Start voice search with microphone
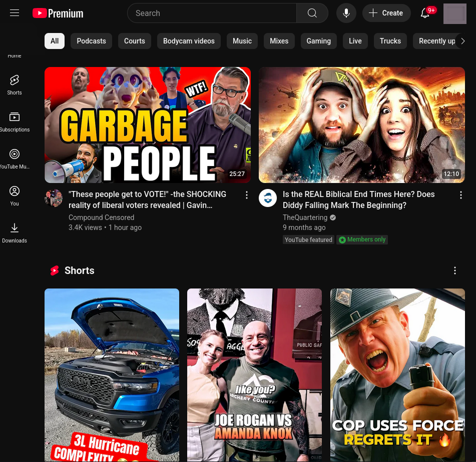This screenshot has height=462, width=476. point(346,13)
